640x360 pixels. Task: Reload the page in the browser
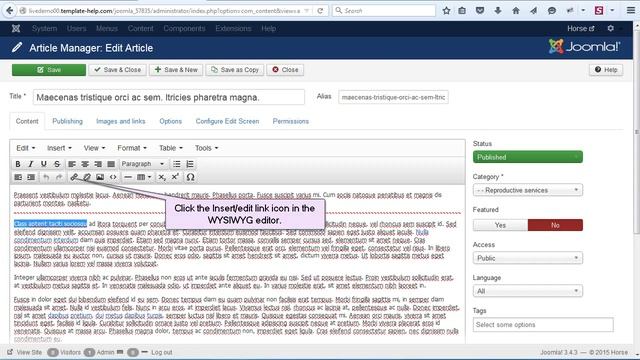point(320,11)
